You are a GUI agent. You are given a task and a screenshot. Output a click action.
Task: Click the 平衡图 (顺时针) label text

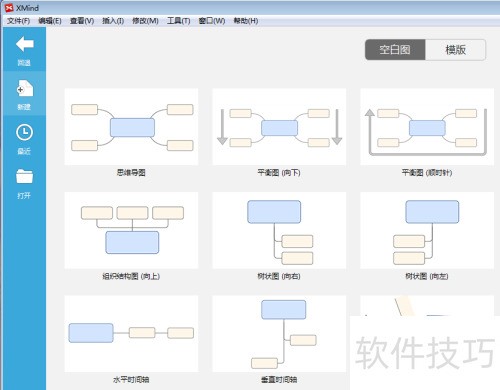[x=427, y=173]
